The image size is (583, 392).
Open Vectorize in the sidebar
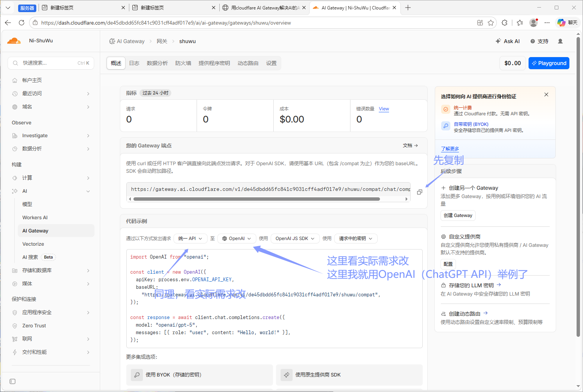[56, 244]
